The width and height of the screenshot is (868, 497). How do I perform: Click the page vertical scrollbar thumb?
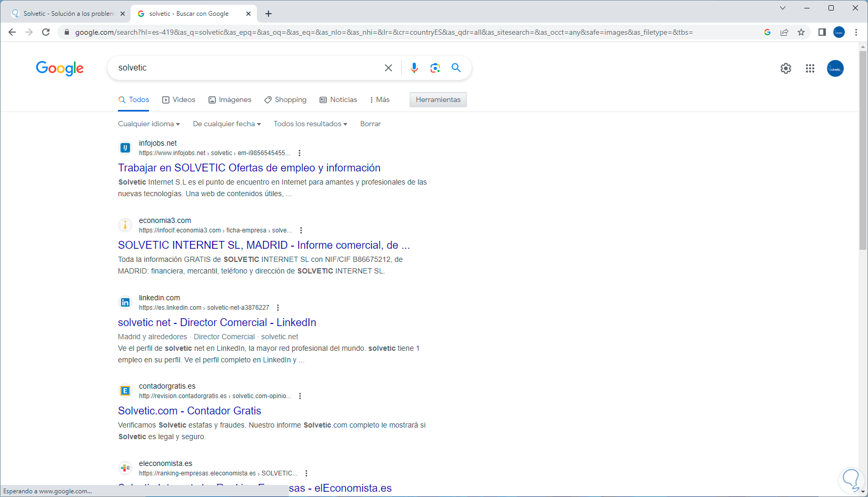[x=863, y=150]
